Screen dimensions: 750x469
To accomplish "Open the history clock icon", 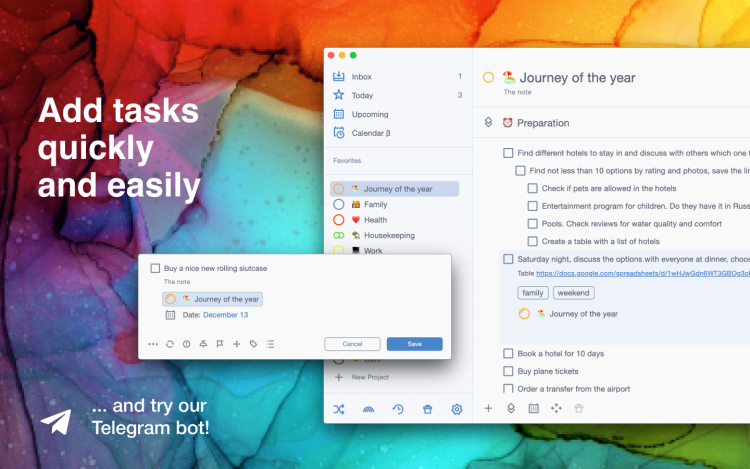I will [398, 409].
